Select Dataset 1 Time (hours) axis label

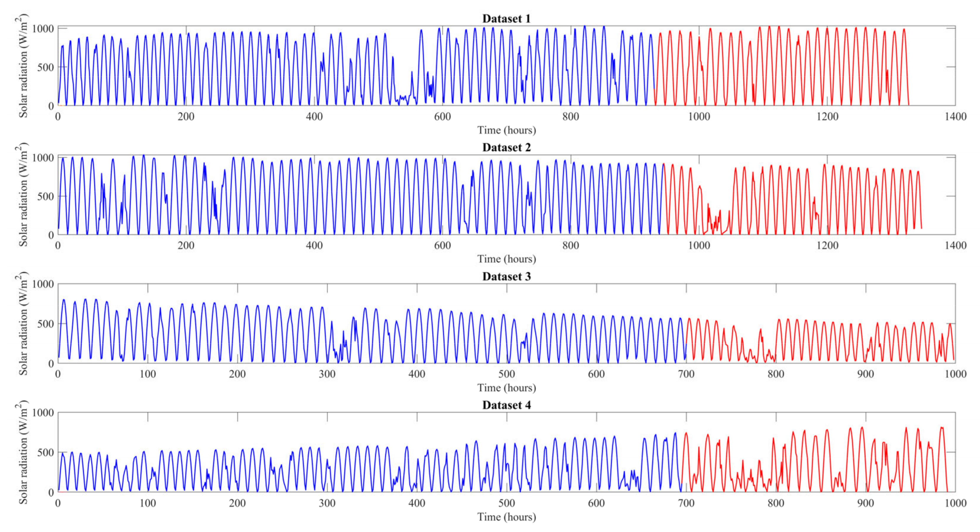[x=506, y=130]
